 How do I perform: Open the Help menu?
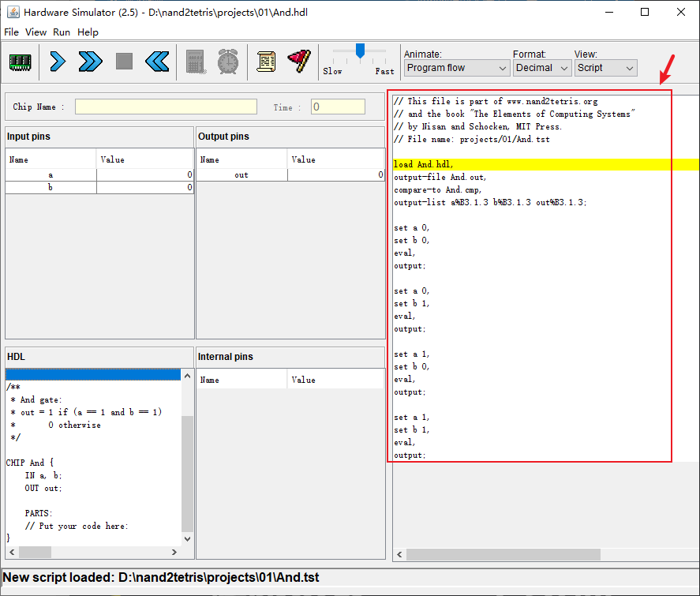[x=88, y=32]
